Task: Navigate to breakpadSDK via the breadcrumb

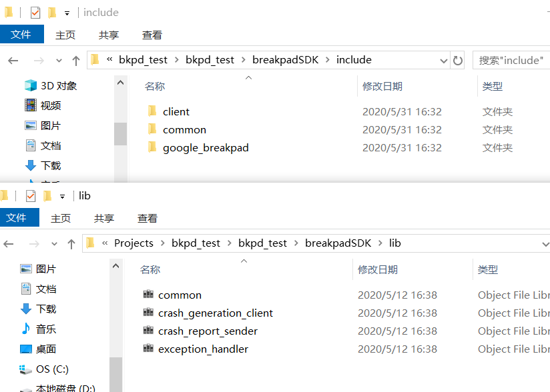Action: pos(285,59)
